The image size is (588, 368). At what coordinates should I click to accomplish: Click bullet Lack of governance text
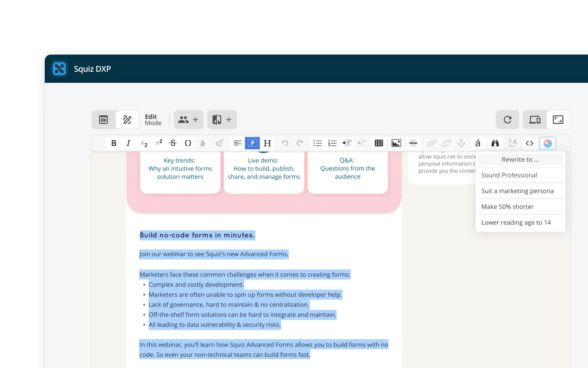point(229,305)
